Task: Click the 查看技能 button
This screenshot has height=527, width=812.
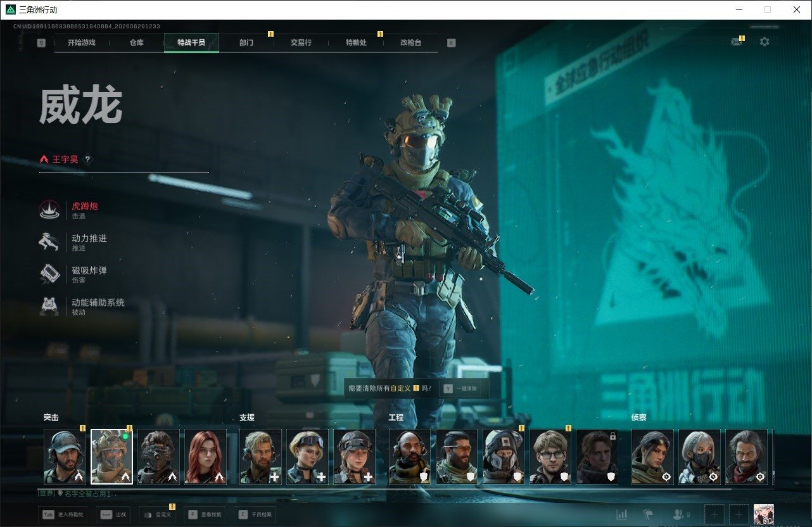Action: click(x=205, y=514)
